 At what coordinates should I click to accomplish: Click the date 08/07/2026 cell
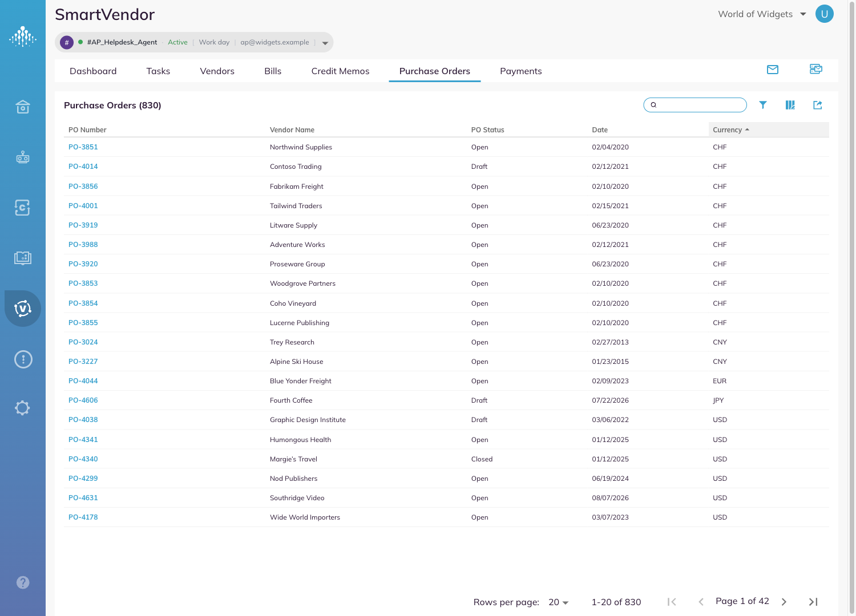point(610,498)
